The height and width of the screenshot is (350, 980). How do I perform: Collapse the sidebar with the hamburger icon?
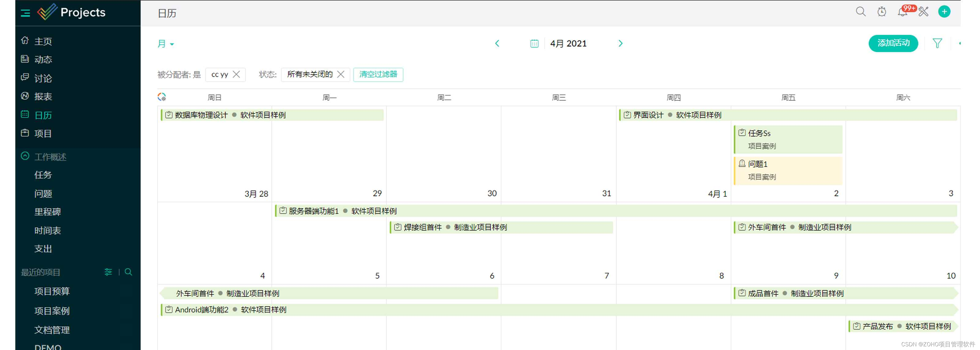pos(25,13)
